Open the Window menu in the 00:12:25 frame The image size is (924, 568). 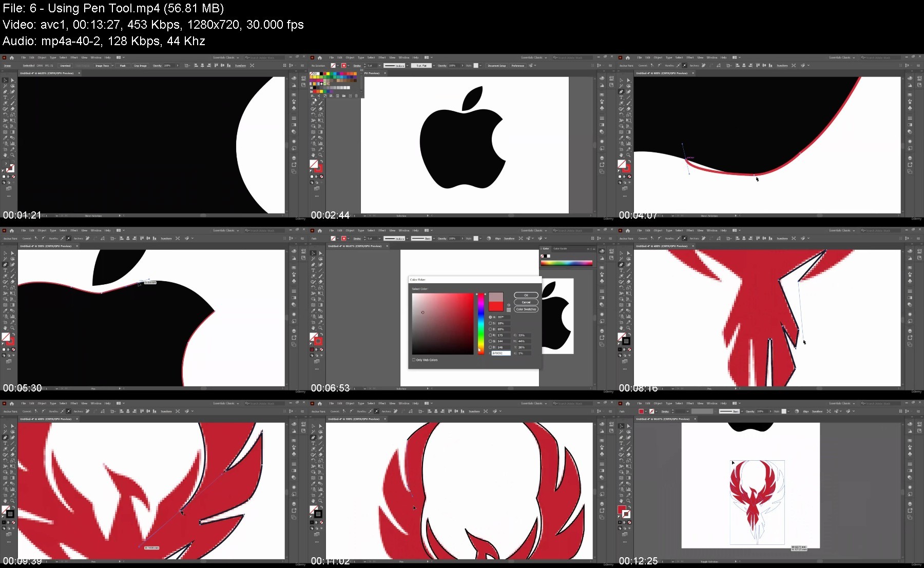click(712, 403)
